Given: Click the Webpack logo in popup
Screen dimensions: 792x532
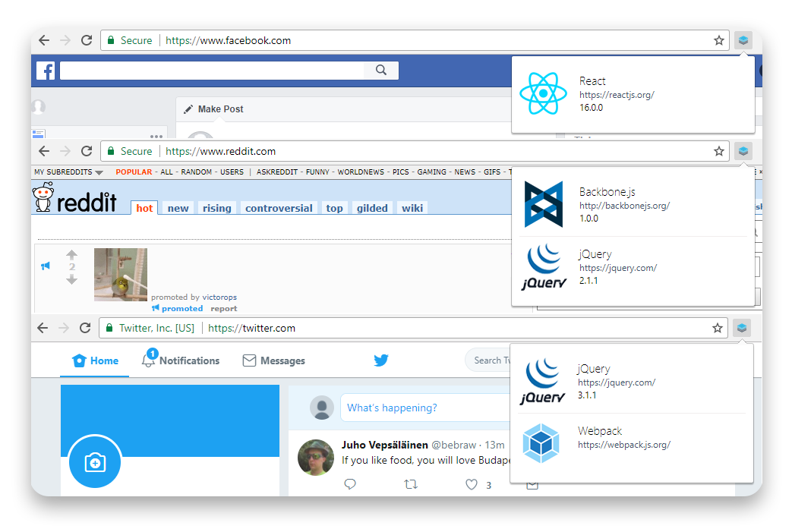Looking at the screenshot, I should click(x=541, y=443).
